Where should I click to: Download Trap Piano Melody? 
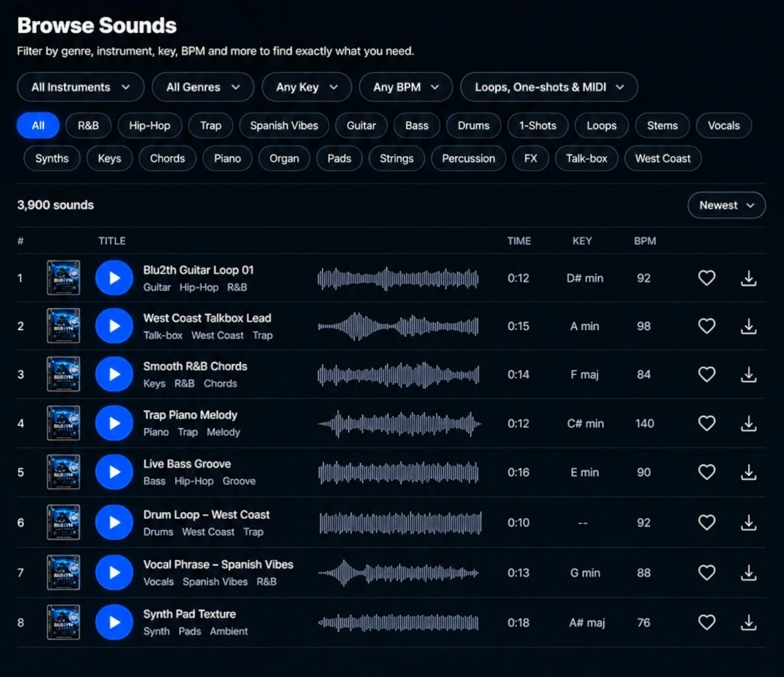pos(748,423)
